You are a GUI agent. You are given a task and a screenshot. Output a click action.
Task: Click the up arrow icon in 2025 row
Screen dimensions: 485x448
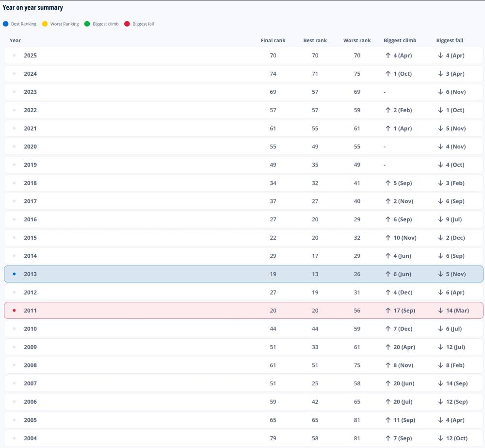pyautogui.click(x=388, y=56)
